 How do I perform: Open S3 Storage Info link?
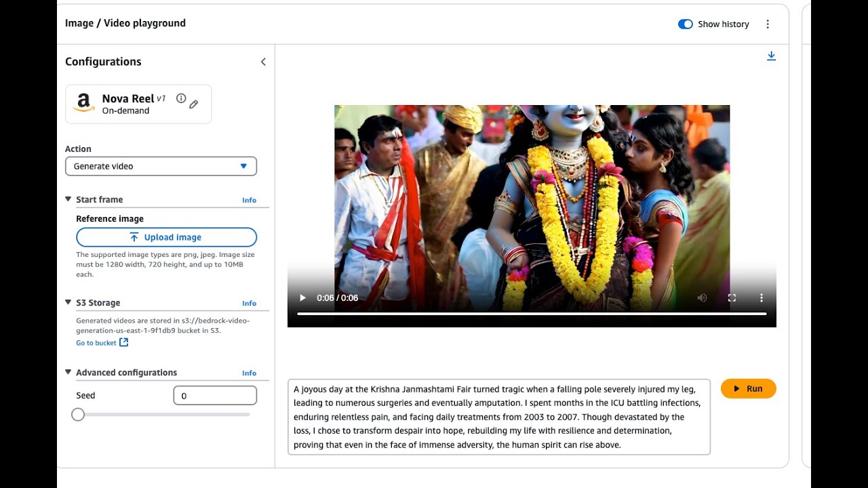click(x=250, y=303)
